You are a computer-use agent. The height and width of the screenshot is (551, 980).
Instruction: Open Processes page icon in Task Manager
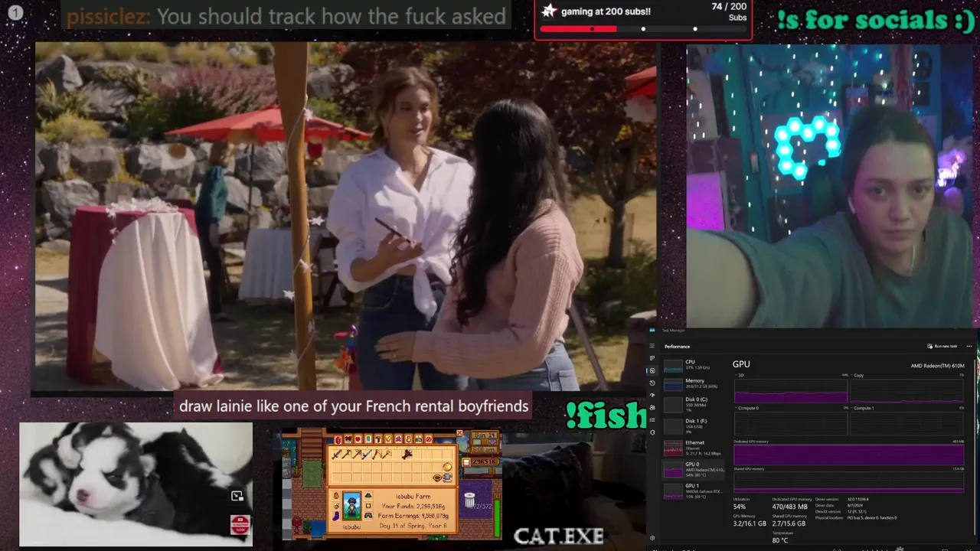pos(652,358)
